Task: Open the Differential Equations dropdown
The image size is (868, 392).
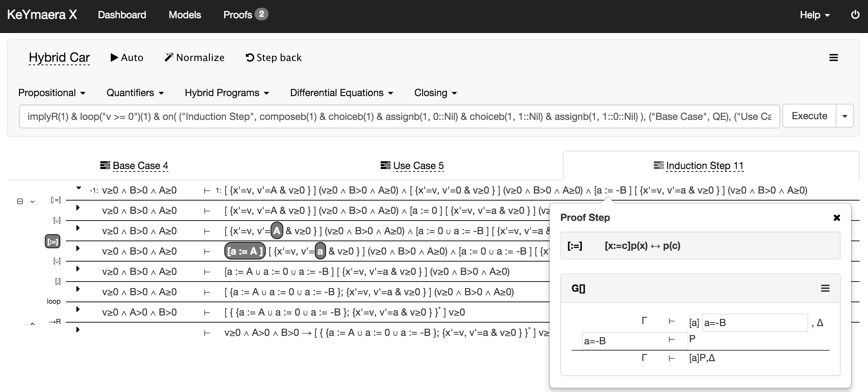Action: (x=341, y=93)
